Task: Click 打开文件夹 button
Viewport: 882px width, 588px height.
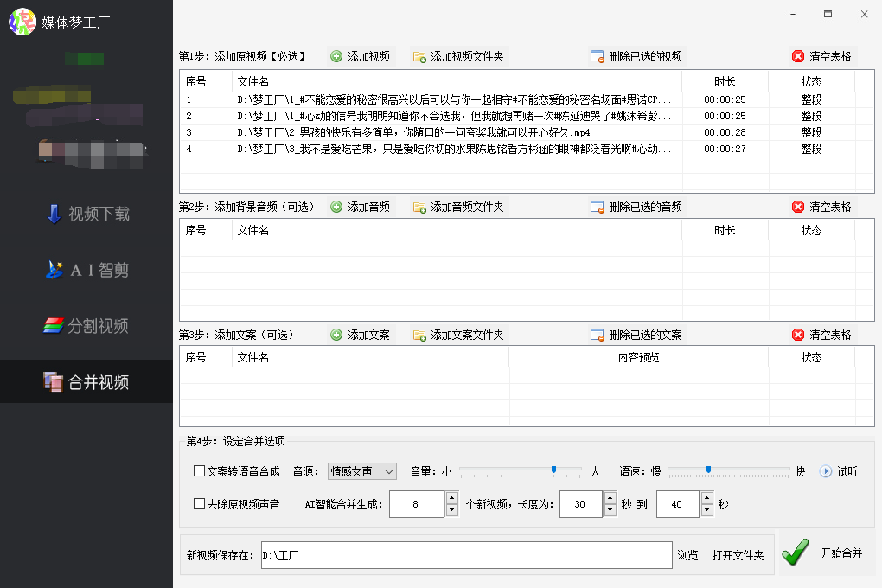Action: (x=738, y=555)
